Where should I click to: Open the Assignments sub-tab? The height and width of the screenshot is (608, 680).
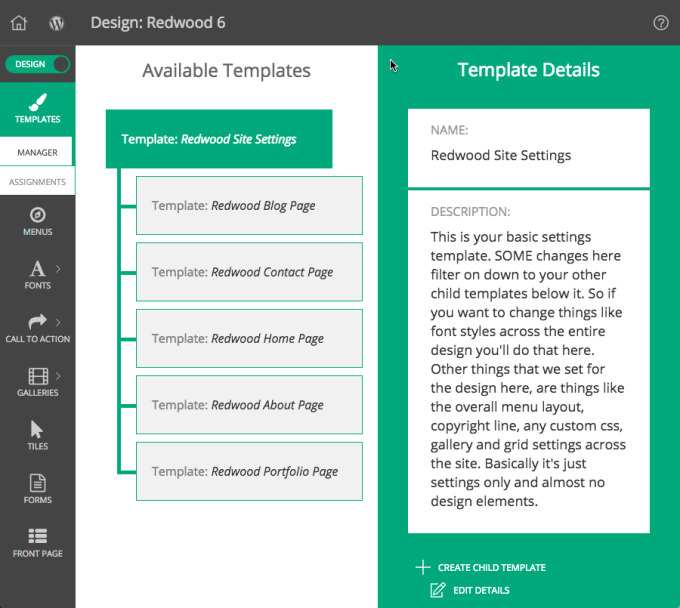pyautogui.click(x=37, y=182)
